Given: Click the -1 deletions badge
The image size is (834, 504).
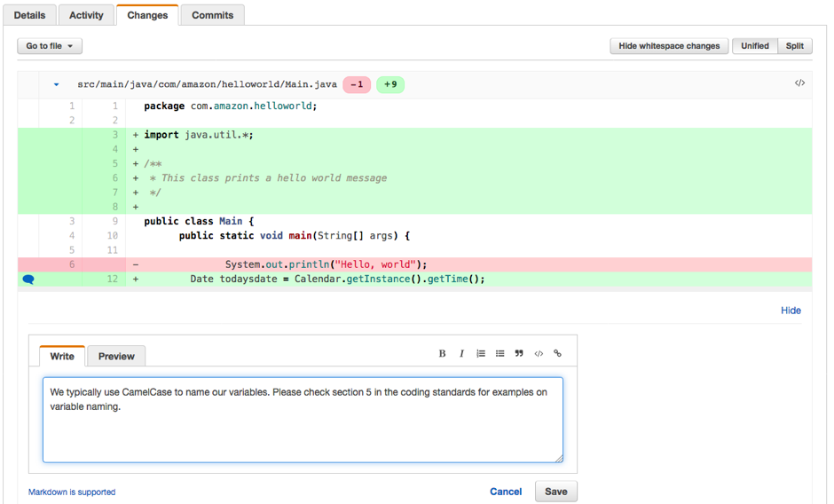Looking at the screenshot, I should click(x=357, y=84).
